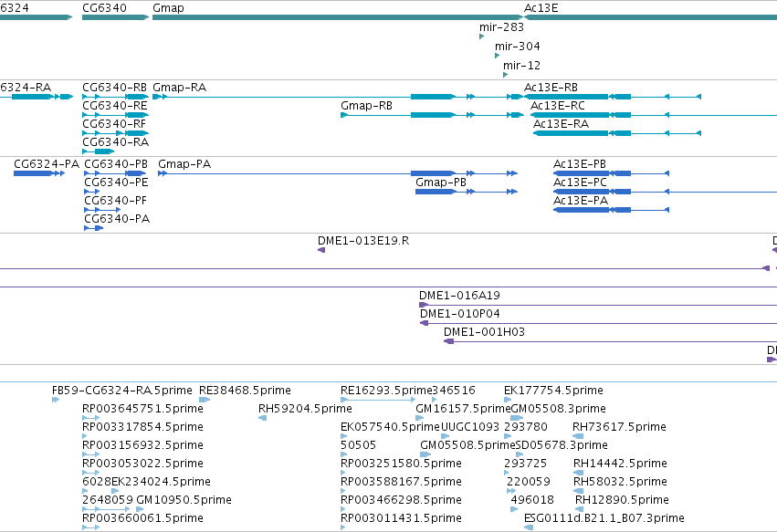Image resolution: width=777 pixels, height=532 pixels.
Task: Select the CG6340-PB protein label
Action: click(116, 164)
